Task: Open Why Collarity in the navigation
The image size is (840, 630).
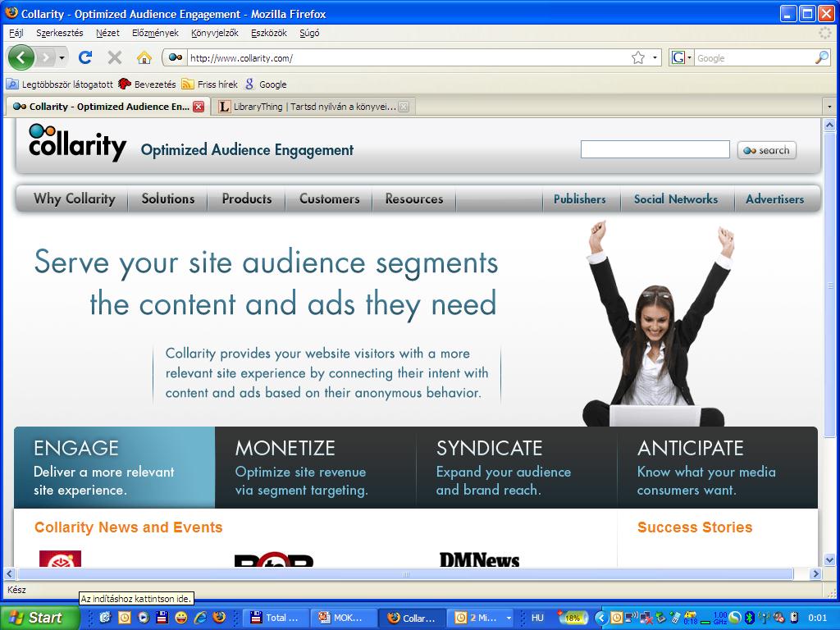Action: 74,199
